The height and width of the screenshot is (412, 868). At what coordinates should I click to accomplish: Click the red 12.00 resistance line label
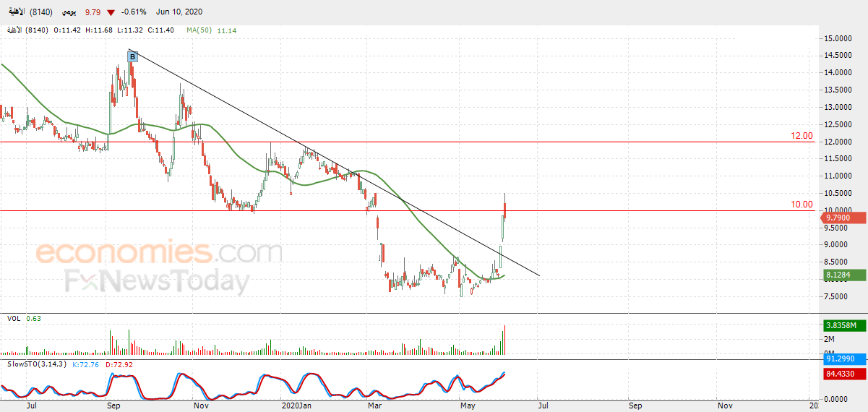(802, 136)
